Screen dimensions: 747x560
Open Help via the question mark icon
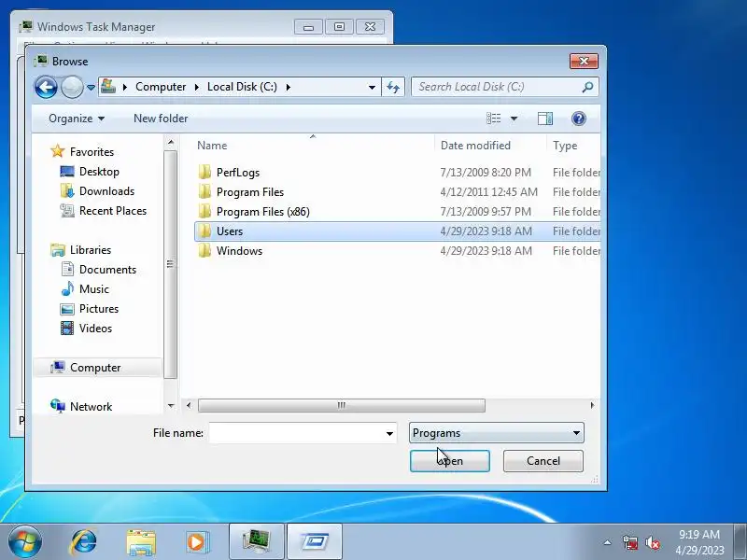coord(579,119)
